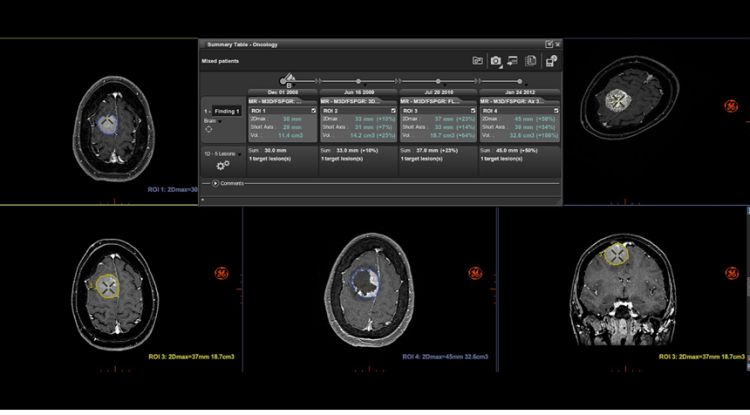Viewport: 750px width, 415px height.
Task: Open dropdown under Jul 20 2010 timepoint
Action: pos(444,86)
